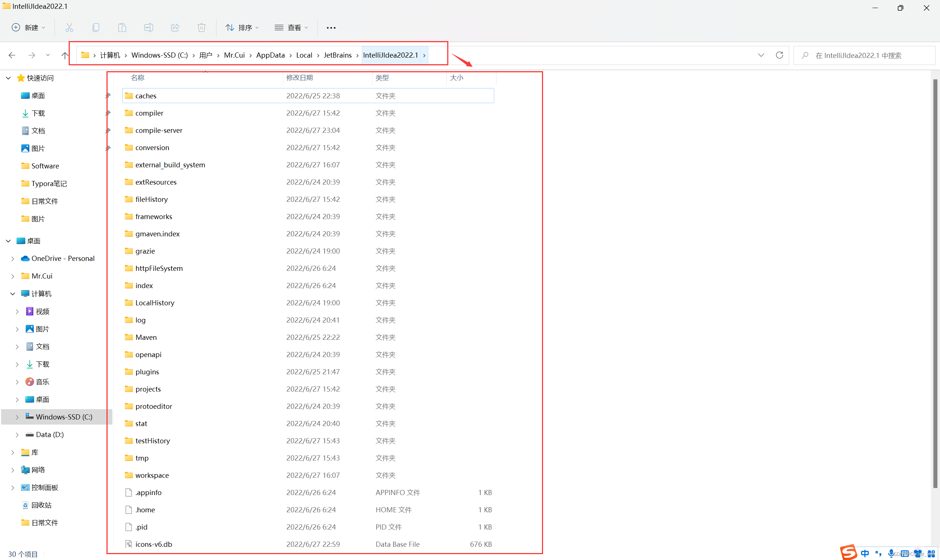
Task: Select the LocalHistory folder row
Action: click(308, 303)
